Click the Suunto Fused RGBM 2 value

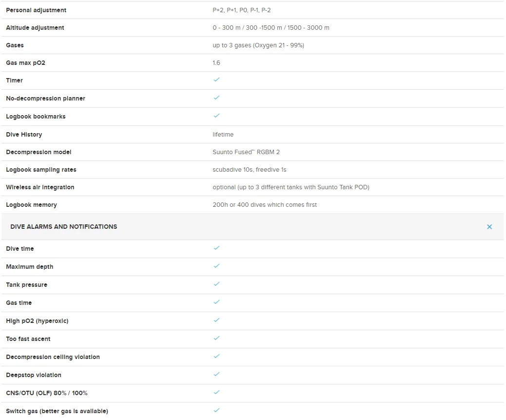click(x=246, y=152)
